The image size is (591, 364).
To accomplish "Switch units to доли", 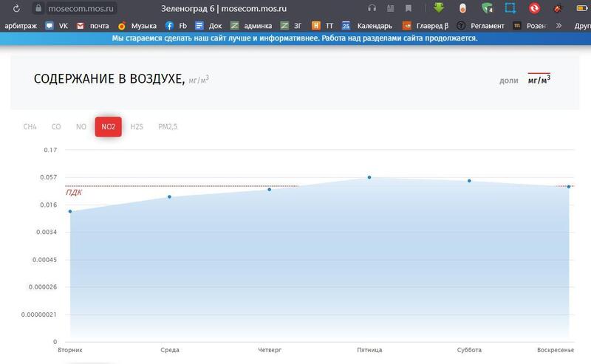I will click(x=508, y=80).
